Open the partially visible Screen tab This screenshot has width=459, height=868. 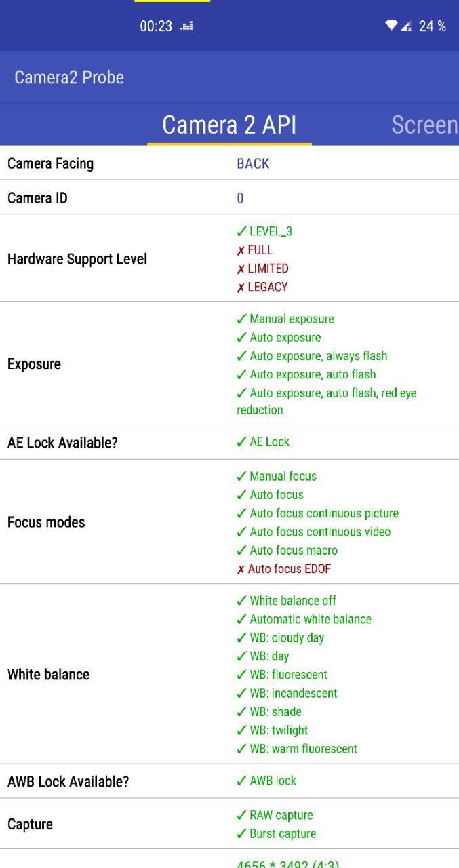click(x=425, y=125)
